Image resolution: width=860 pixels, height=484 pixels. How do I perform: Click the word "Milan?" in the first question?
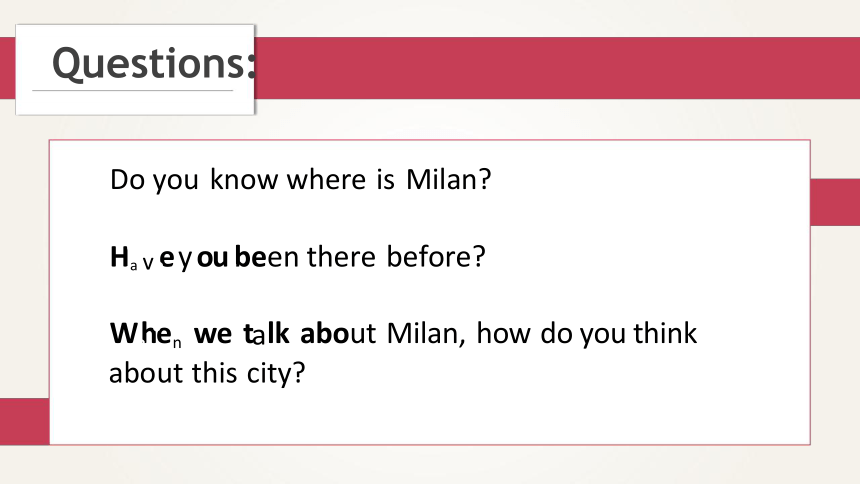point(449,179)
